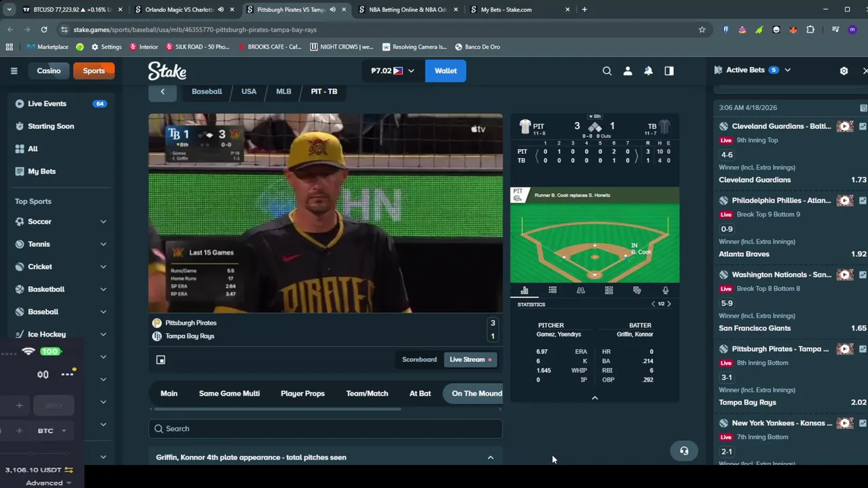Image resolution: width=868 pixels, height=488 pixels.
Task: Select the Main markets tab
Action: pos(169,393)
